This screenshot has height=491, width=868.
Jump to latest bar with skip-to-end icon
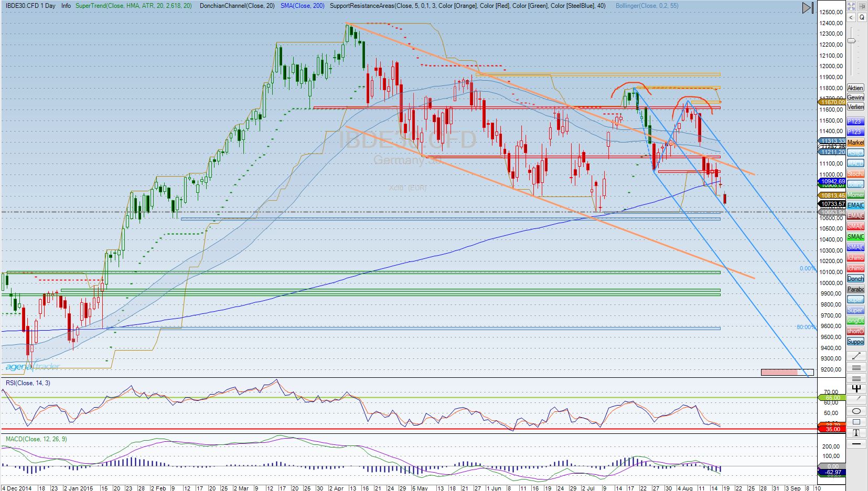808,8
